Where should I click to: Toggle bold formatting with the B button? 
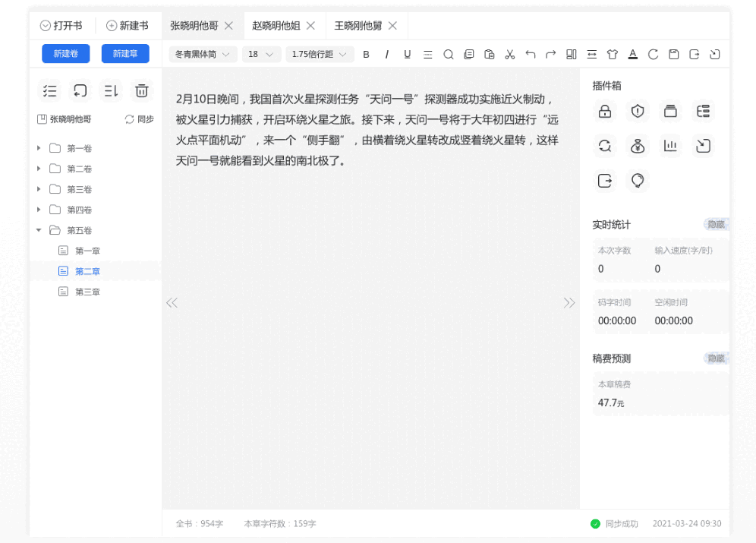click(367, 54)
